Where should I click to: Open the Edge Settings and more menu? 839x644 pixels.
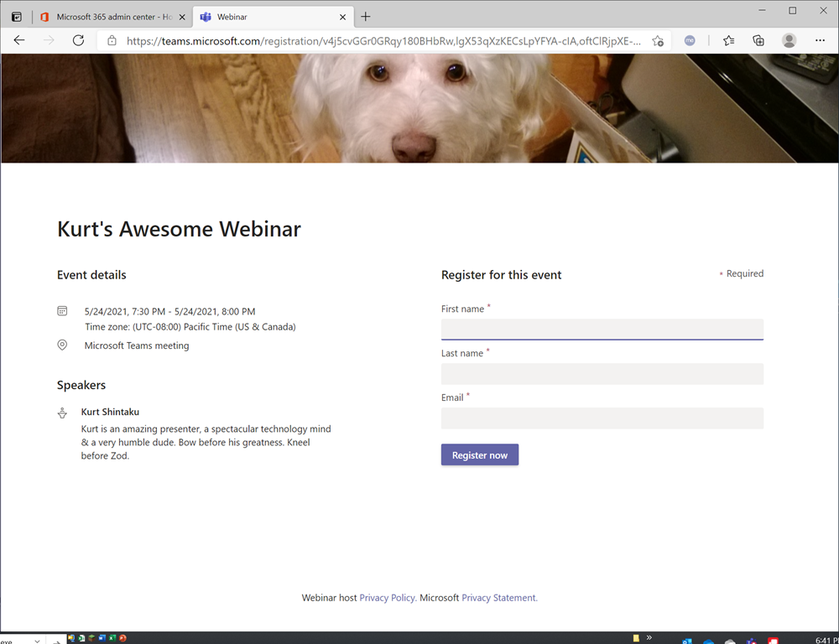[820, 40]
